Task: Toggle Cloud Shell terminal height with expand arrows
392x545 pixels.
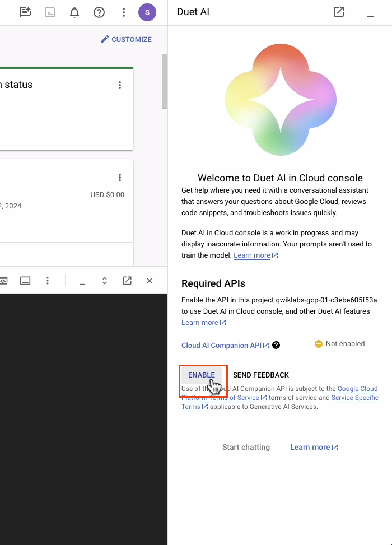Action: [105, 281]
